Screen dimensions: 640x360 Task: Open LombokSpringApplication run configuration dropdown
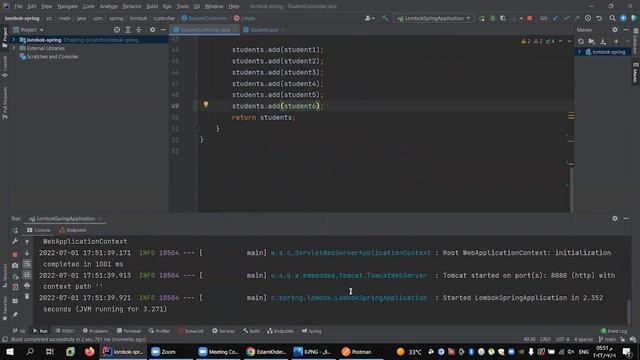coord(435,18)
